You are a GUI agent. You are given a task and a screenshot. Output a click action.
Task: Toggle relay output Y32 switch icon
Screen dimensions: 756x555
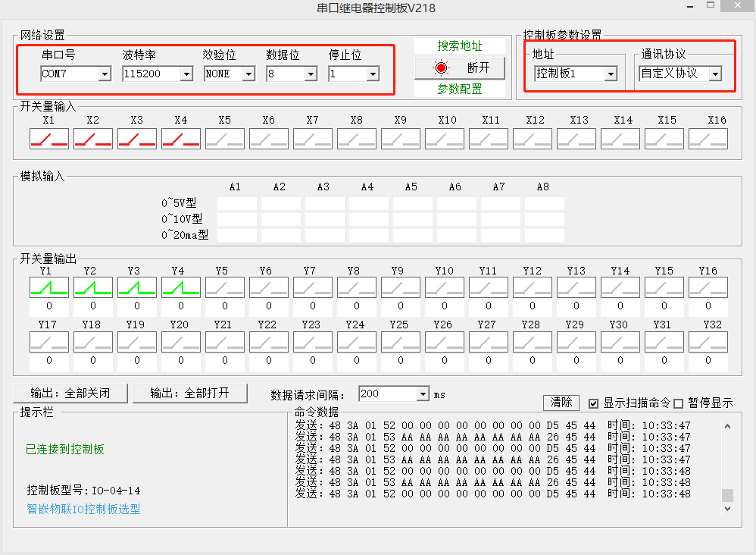[708, 342]
